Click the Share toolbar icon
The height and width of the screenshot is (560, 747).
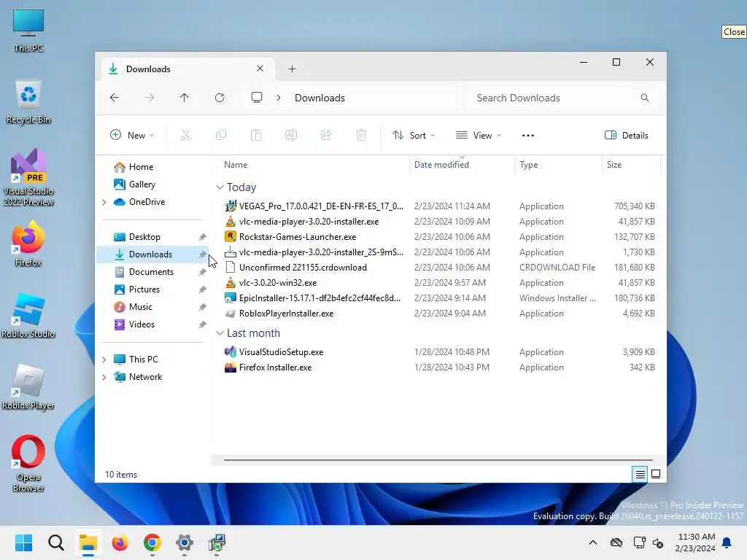(x=326, y=135)
